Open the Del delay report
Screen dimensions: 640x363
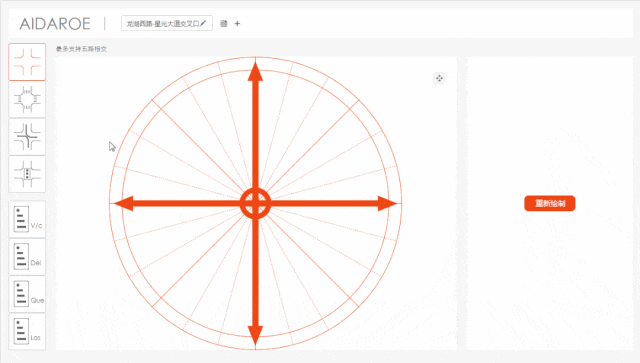27,256
